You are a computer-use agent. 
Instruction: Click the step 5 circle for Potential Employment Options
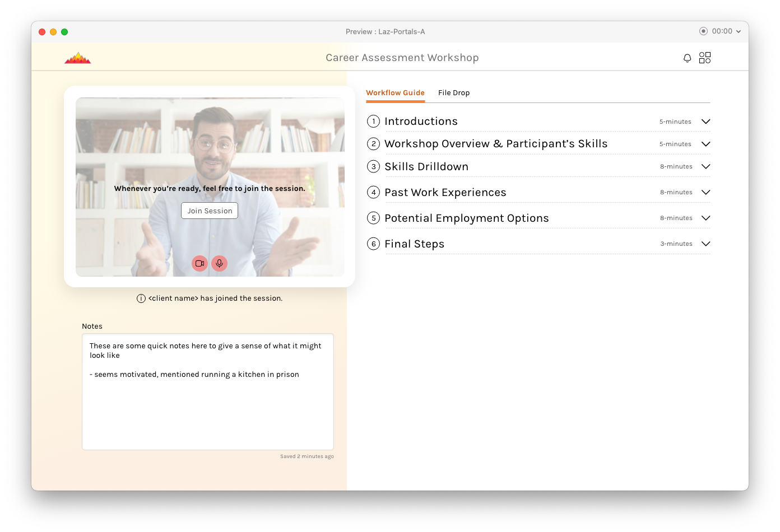click(x=374, y=218)
